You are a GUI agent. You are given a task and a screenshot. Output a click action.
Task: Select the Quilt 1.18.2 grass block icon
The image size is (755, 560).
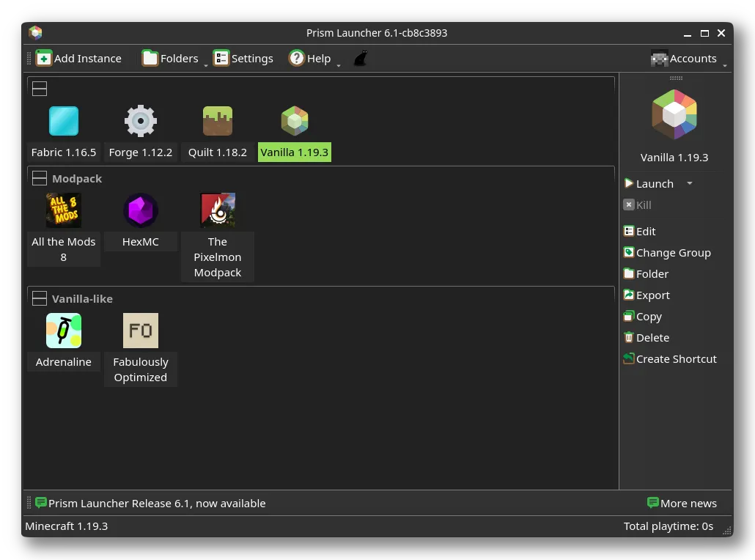tap(218, 122)
